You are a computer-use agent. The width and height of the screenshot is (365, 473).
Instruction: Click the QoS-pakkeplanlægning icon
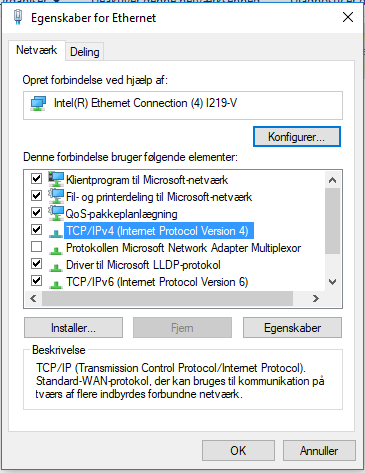[56, 213]
